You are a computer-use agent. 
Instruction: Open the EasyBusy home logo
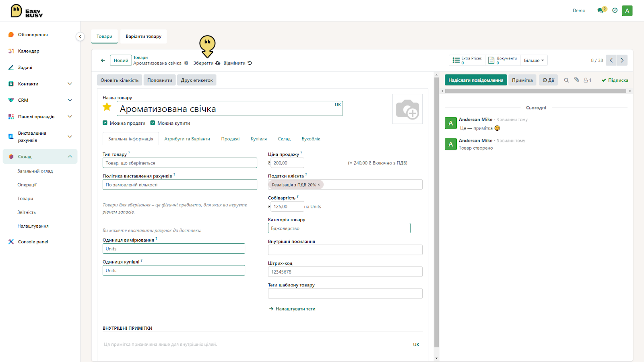(27, 11)
